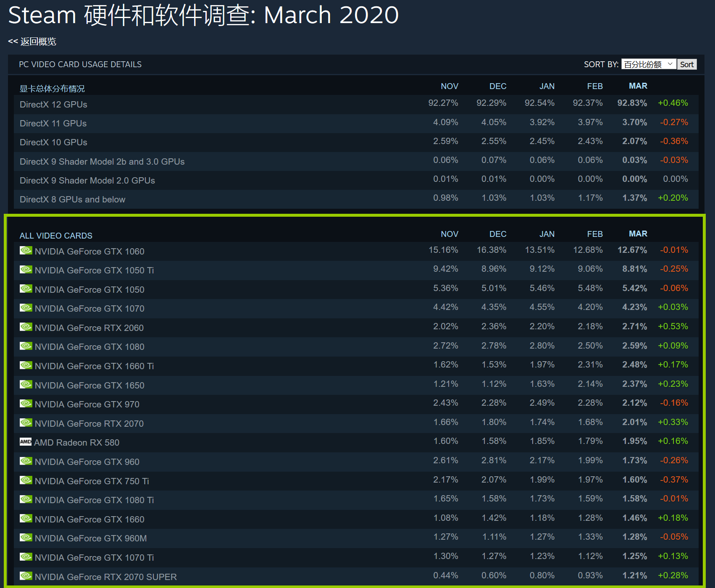715x588 pixels.
Task: Click the NVIDIA icon beside GTX 750 Ti
Action: pyautogui.click(x=26, y=480)
